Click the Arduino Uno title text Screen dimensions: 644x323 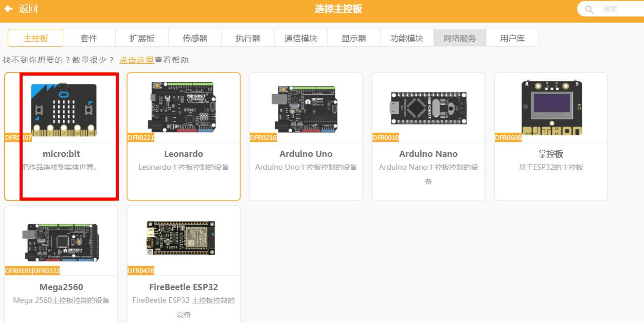(306, 154)
